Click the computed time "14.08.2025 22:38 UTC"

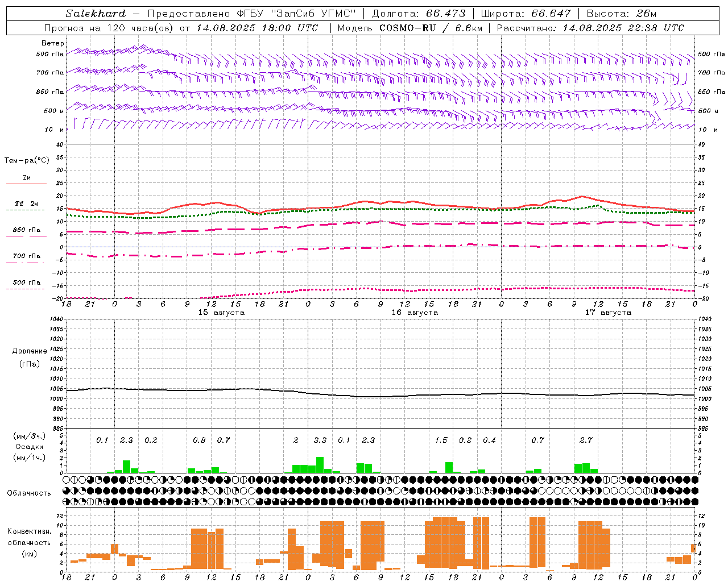pos(623,28)
